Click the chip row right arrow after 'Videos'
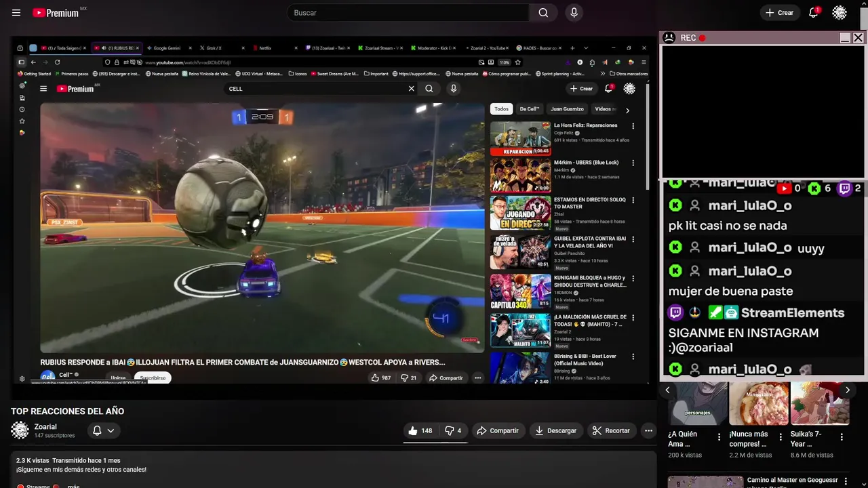This screenshot has width=868, height=488. [627, 110]
